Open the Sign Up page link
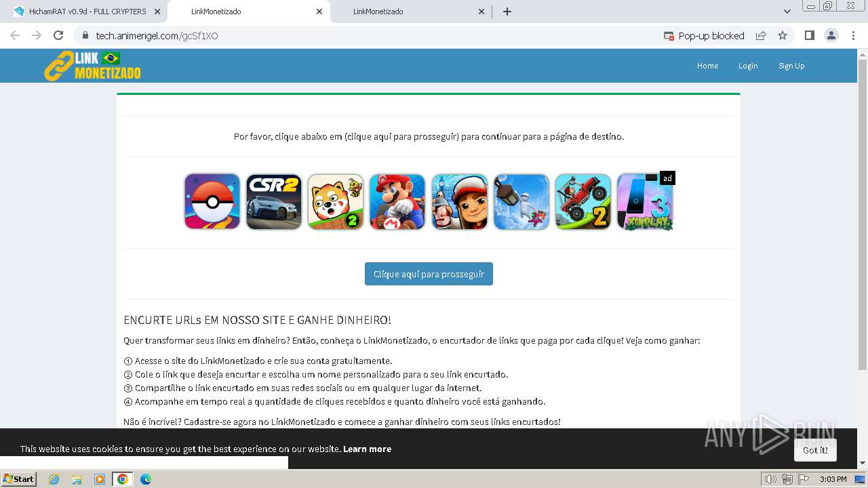Screen dimensions: 868x488 click(x=791, y=66)
